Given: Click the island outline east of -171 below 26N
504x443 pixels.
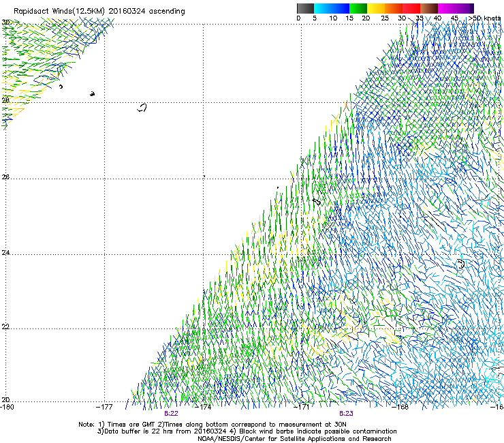Looking at the screenshot, I should click(317, 202).
